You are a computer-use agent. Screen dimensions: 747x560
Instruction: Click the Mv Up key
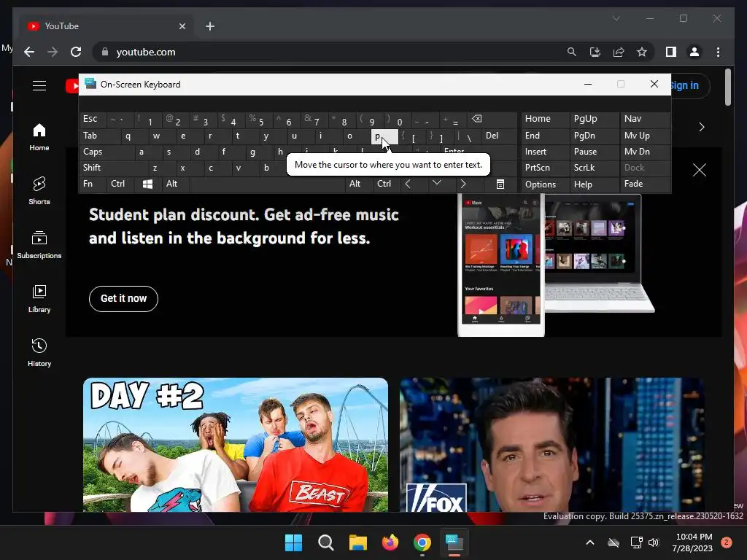click(x=645, y=136)
